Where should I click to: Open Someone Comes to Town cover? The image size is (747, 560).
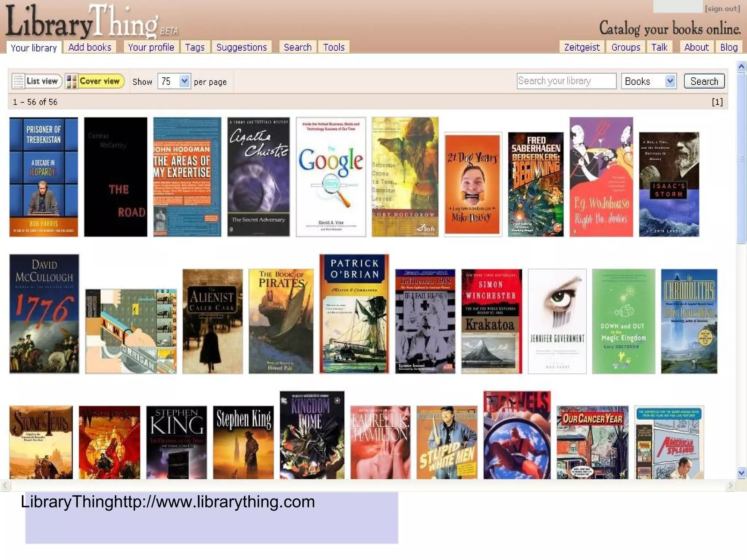click(405, 177)
